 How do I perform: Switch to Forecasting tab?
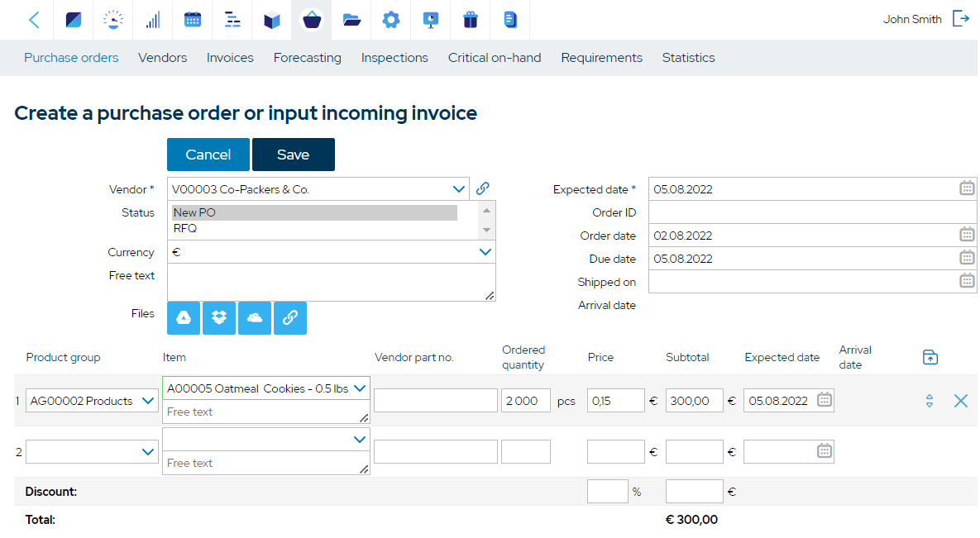tap(308, 58)
